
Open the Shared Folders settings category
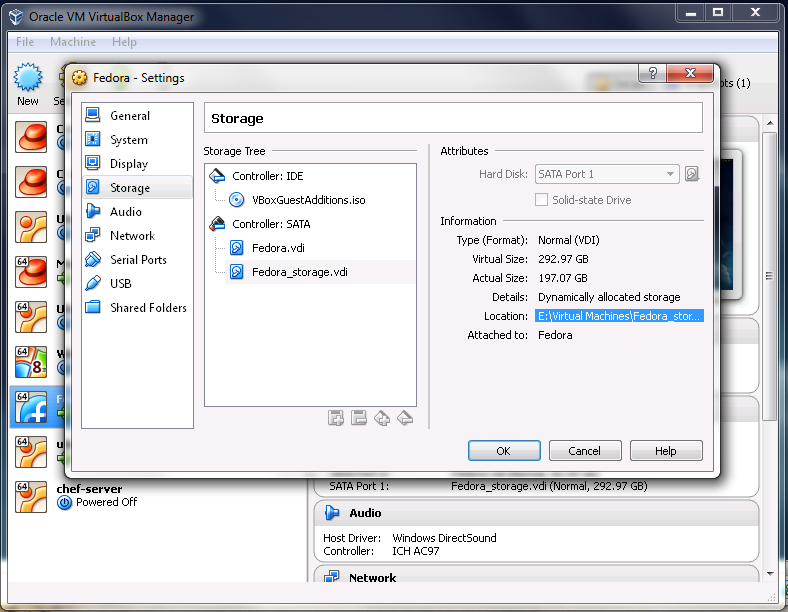coord(137,308)
